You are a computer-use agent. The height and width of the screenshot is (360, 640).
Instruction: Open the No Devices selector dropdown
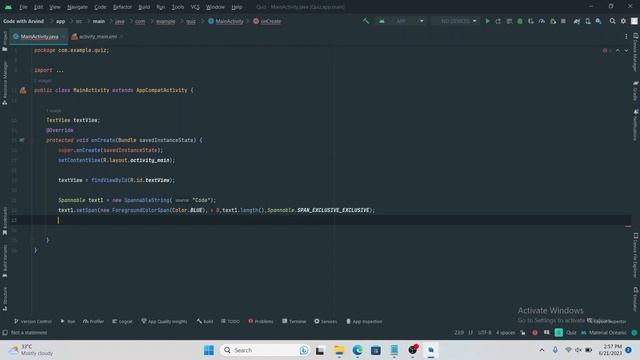pos(456,21)
